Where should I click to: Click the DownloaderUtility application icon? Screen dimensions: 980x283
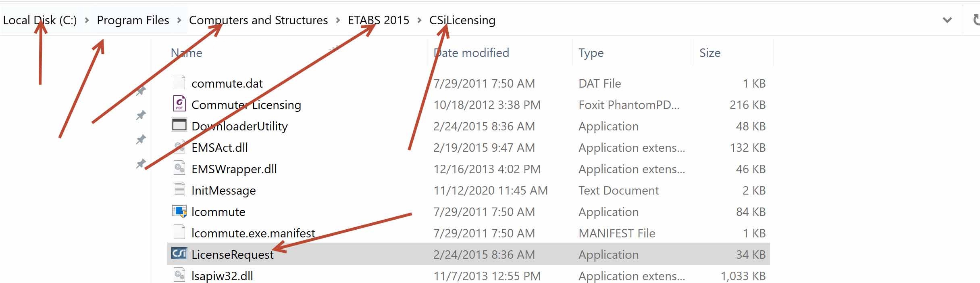[x=179, y=126]
